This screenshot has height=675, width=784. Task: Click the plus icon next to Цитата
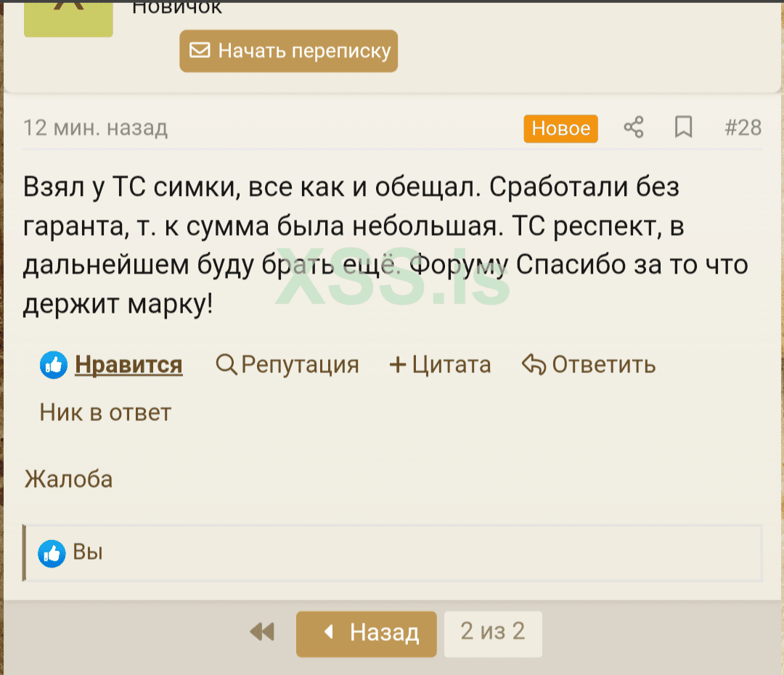pos(399,364)
